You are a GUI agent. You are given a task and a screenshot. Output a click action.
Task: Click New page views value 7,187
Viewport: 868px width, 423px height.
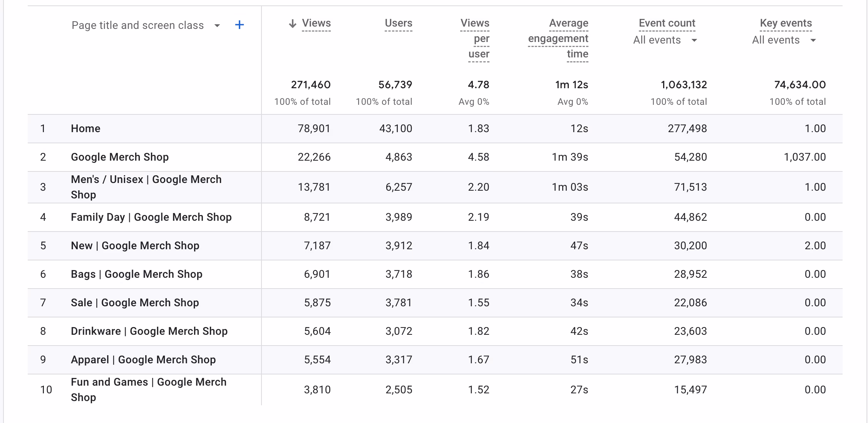(x=317, y=246)
